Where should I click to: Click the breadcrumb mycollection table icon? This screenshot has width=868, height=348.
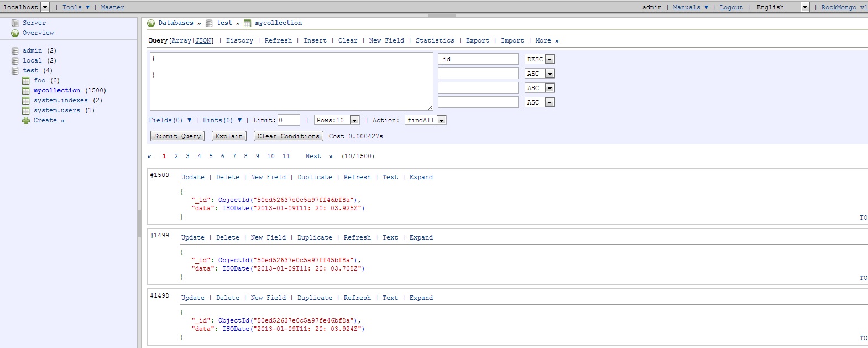[x=248, y=23]
